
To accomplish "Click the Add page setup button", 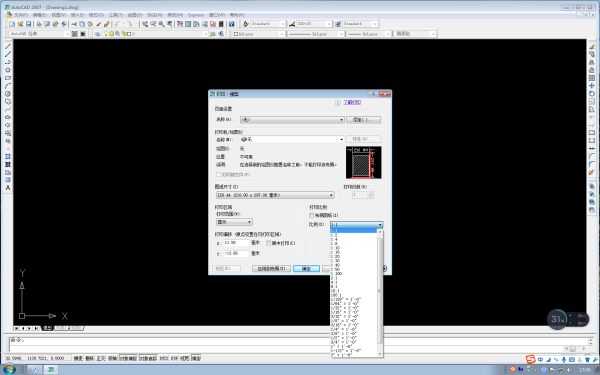I will coord(364,120).
